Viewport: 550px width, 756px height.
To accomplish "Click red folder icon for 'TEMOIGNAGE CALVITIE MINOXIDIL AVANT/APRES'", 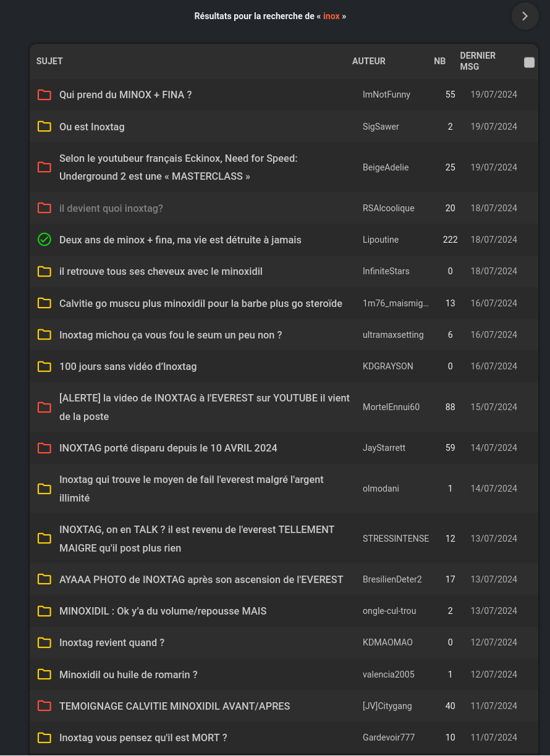I will click(x=44, y=706).
